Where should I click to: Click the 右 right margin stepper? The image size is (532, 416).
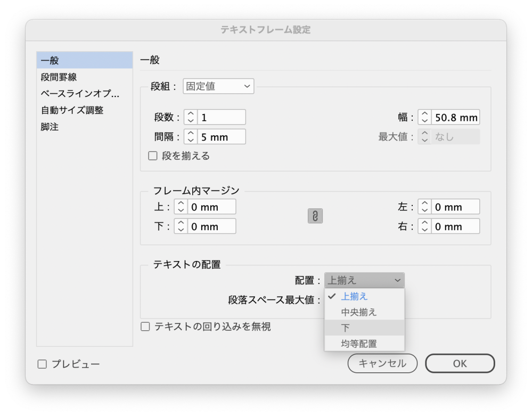coord(424,226)
